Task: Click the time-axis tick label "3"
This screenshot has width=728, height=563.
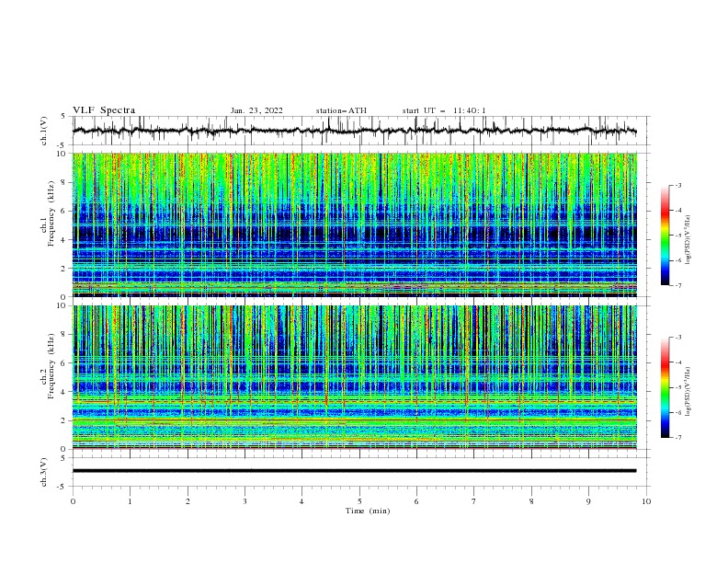Action: click(245, 501)
